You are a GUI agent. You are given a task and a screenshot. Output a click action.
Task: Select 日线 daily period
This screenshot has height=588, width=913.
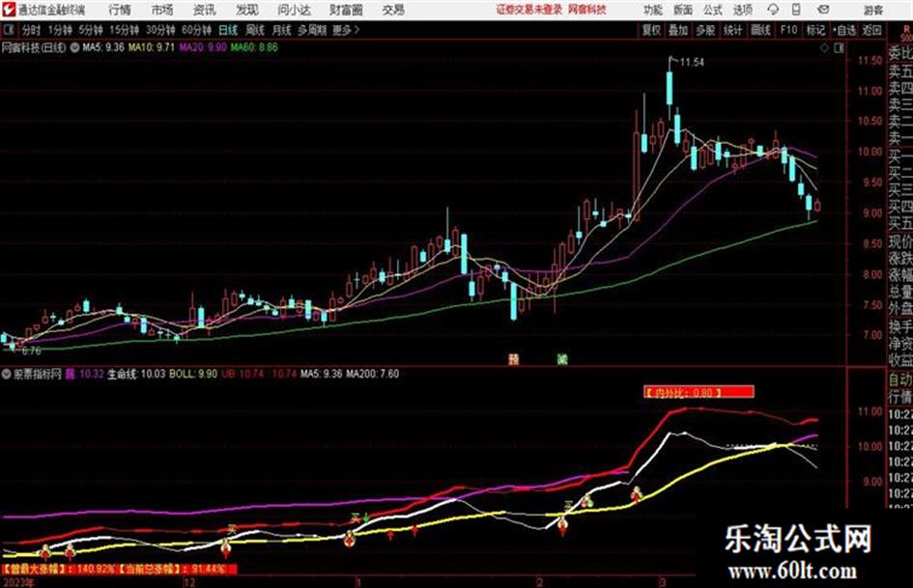pyautogui.click(x=228, y=30)
